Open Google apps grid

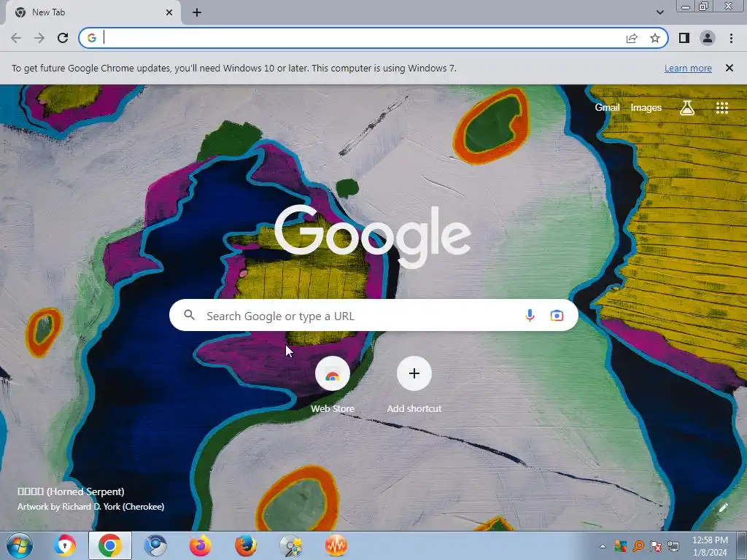tap(722, 108)
